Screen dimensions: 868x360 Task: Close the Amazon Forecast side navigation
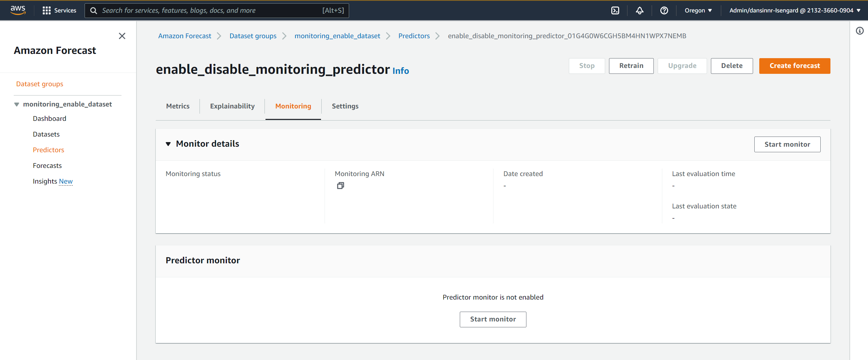pos(122,36)
